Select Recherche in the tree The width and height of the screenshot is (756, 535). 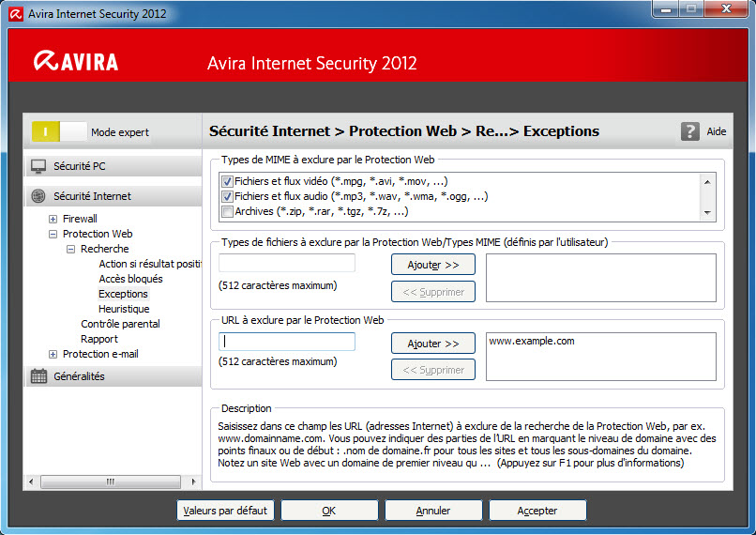pyautogui.click(x=105, y=249)
